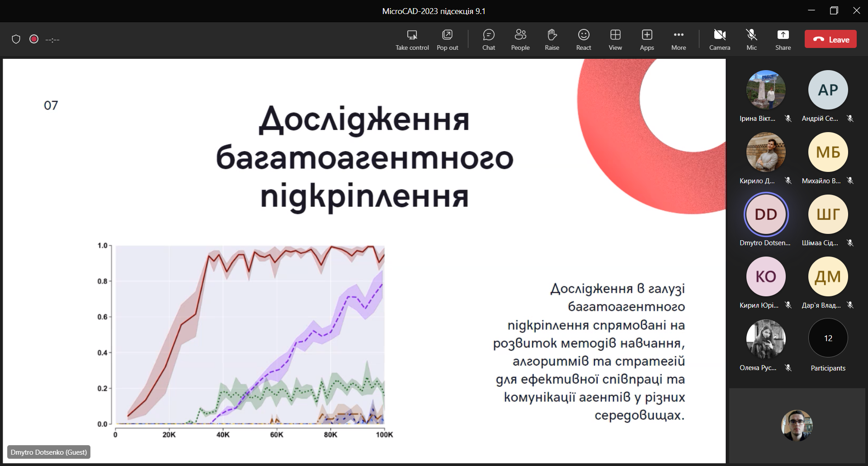Raise your hand in the meeting
The height and width of the screenshot is (466, 868).
(552, 39)
